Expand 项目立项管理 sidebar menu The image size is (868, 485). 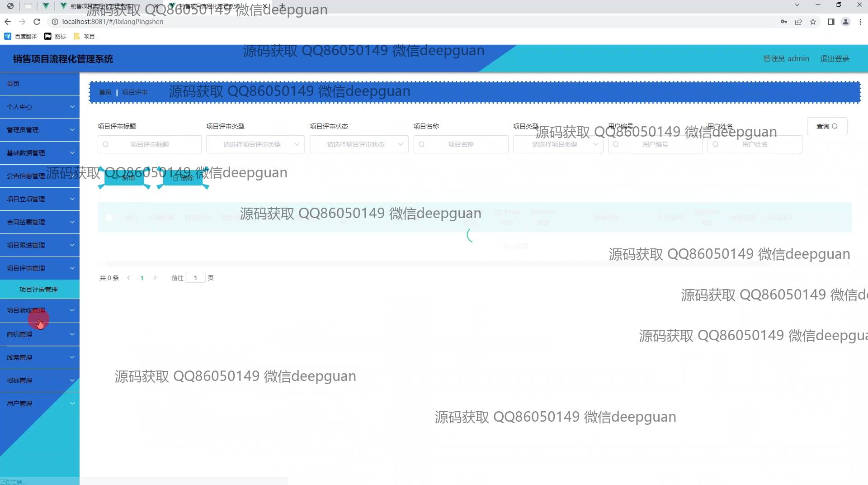pos(40,199)
